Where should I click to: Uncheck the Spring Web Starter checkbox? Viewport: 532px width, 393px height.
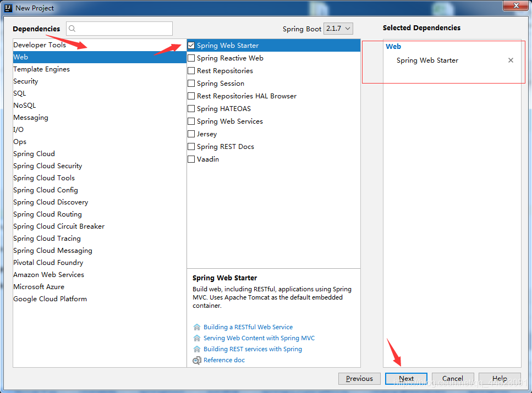pyautogui.click(x=191, y=46)
